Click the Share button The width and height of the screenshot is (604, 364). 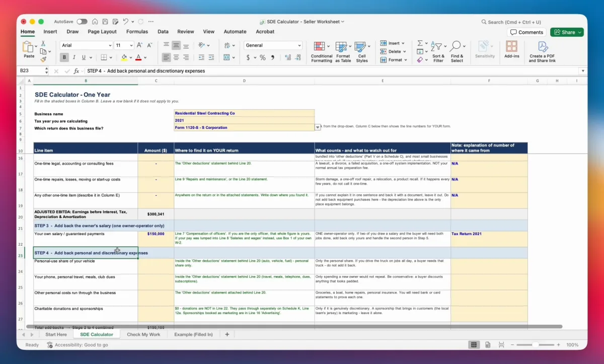(x=567, y=32)
